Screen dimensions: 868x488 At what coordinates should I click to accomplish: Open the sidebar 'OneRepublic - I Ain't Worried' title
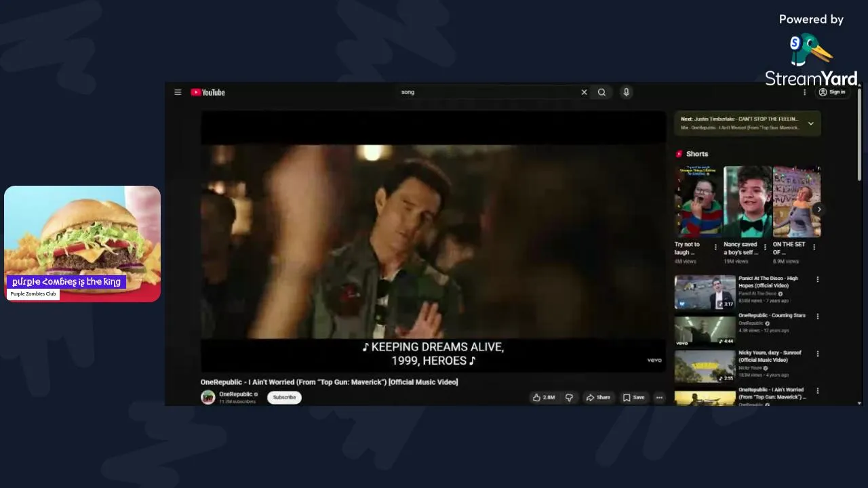(772, 393)
